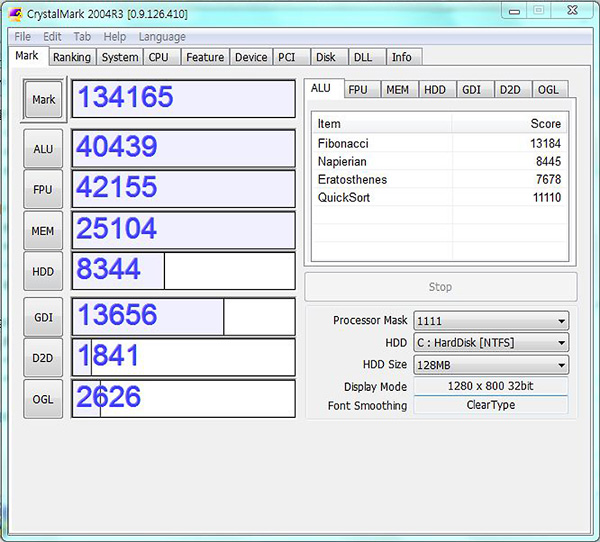Click the Mark benchmark button
Screen dimensions: 600x542
click(x=44, y=100)
